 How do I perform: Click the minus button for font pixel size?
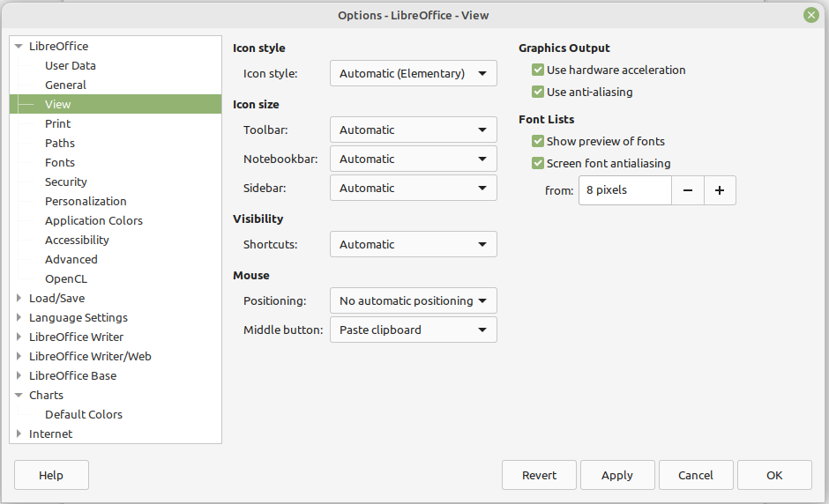(x=687, y=190)
